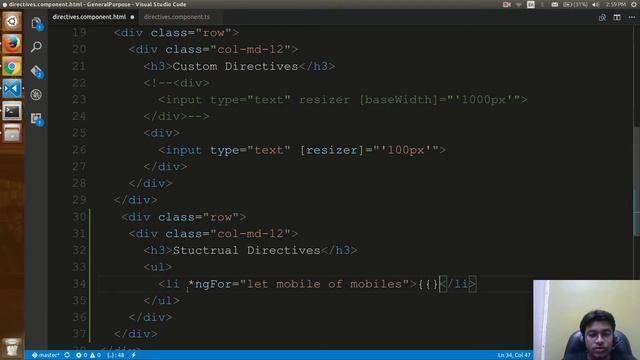The height and width of the screenshot is (360, 640).
Task: Open the Debug view in activity bar
Action: [x=36, y=95]
